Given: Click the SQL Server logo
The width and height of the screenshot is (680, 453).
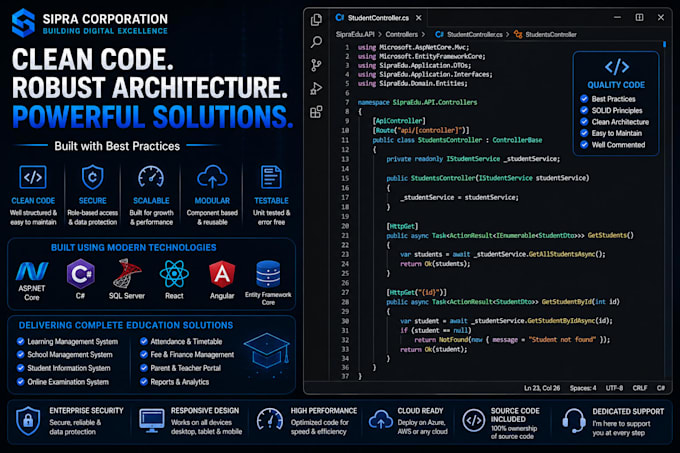Looking at the screenshot, I should [127, 274].
